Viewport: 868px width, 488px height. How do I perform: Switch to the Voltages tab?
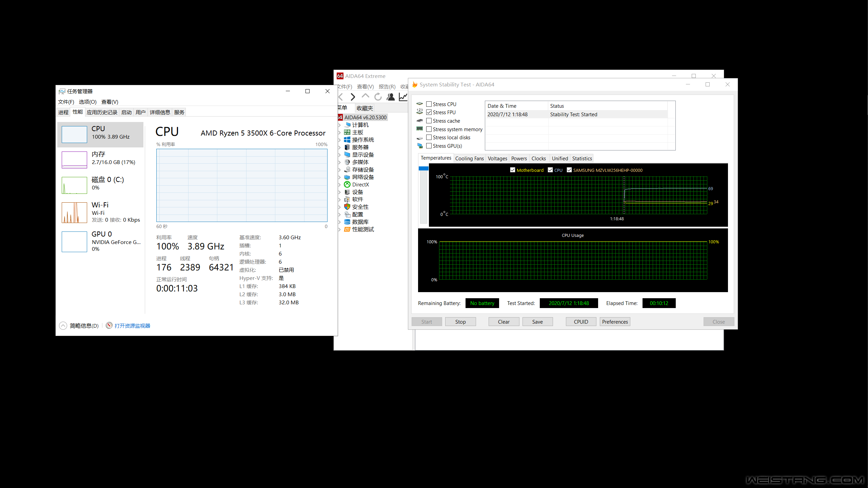pos(497,158)
